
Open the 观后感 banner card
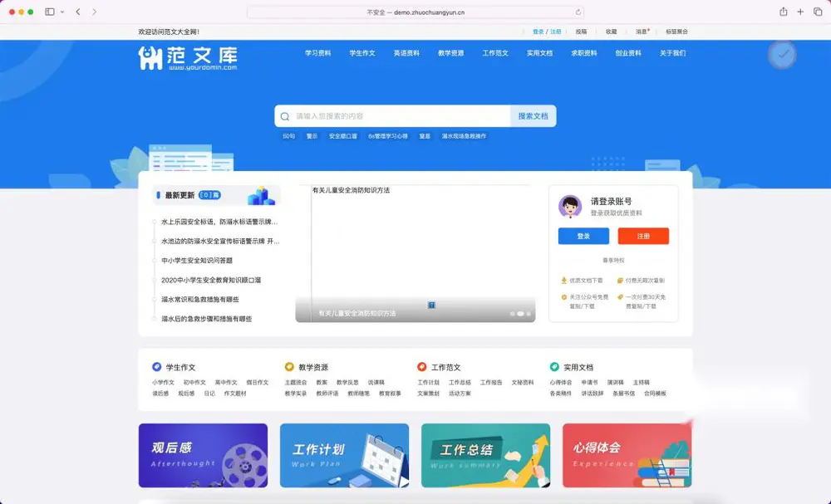203,455
